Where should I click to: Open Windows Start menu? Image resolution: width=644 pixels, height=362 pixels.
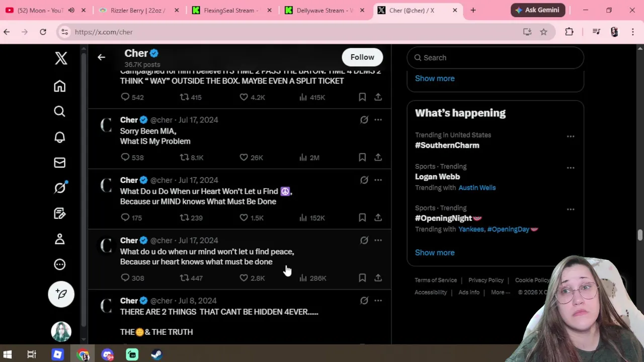(x=8, y=354)
